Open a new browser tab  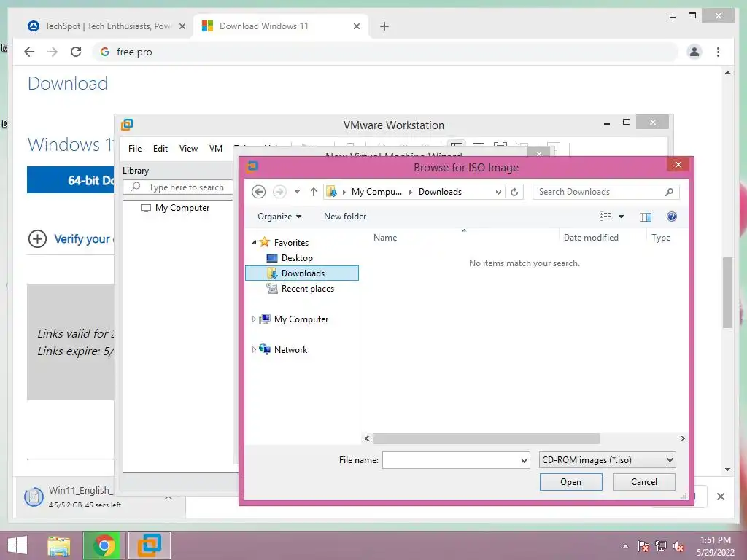pyautogui.click(x=384, y=26)
